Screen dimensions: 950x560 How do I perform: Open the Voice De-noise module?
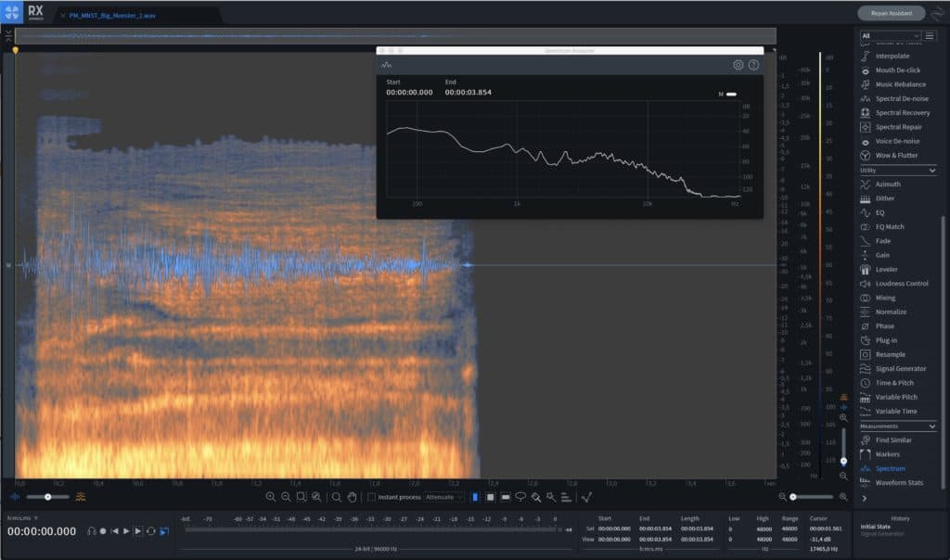click(897, 141)
